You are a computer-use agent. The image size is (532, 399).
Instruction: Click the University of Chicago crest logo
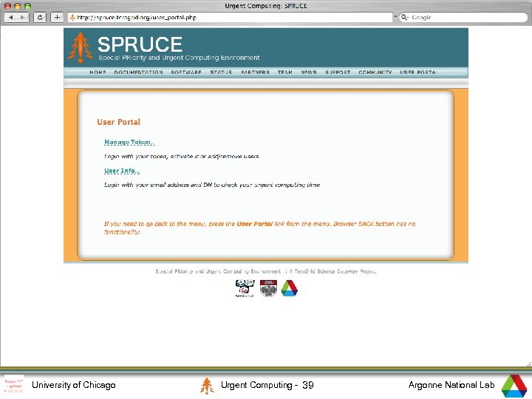pos(268,288)
